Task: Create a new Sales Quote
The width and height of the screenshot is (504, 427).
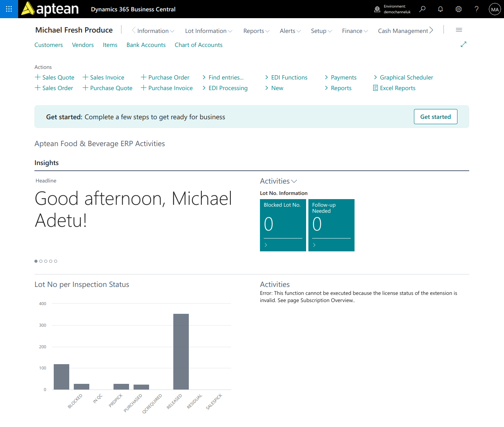Action: coord(54,77)
